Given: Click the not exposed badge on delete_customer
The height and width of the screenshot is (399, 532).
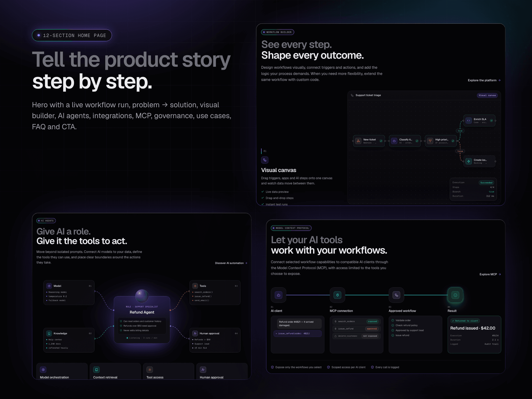Looking at the screenshot, I should (x=370, y=336).
